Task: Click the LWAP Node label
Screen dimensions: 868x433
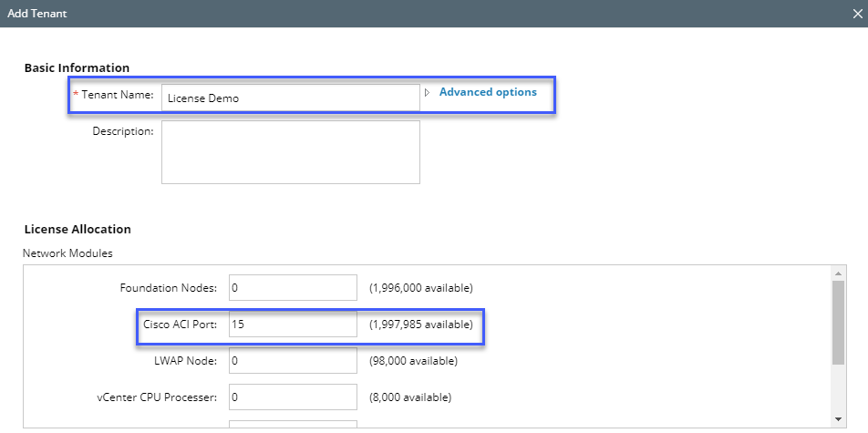Action: [185, 361]
